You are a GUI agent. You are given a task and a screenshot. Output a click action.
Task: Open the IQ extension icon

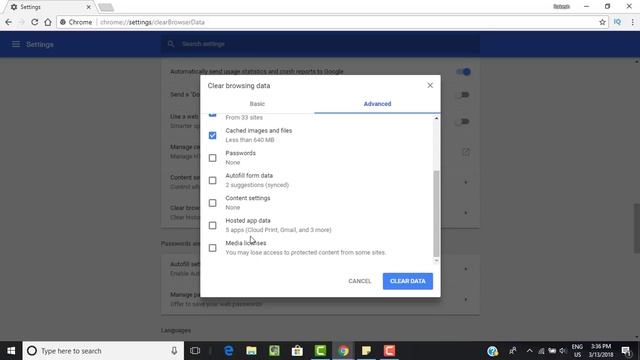click(x=617, y=22)
